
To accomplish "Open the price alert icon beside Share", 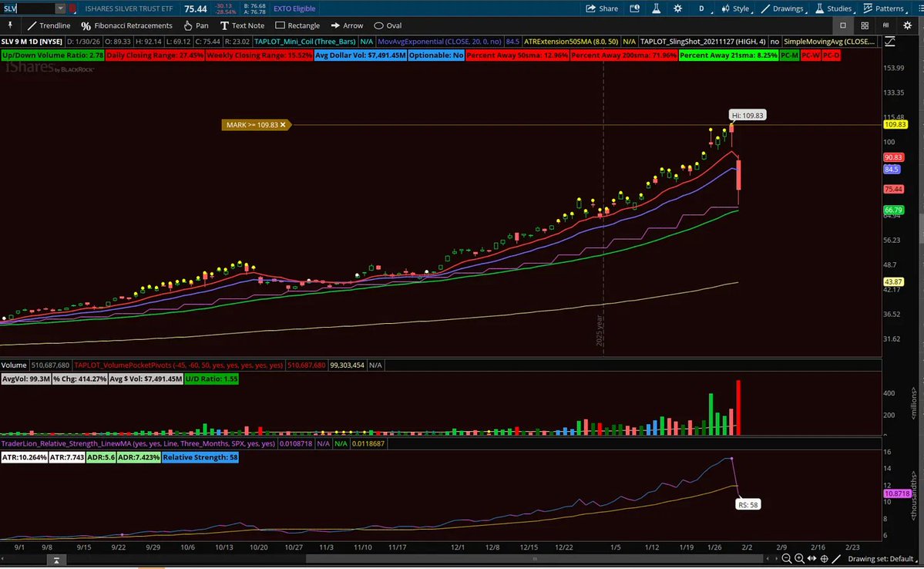I will (635, 8).
